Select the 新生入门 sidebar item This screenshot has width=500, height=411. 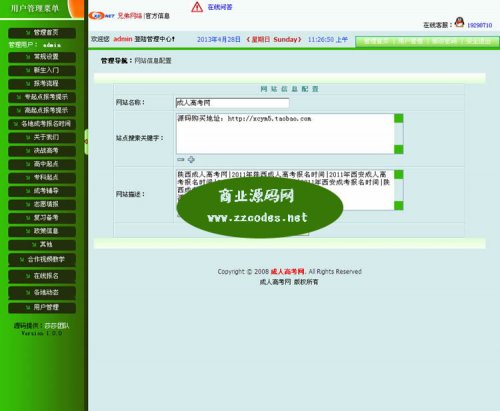42,70
